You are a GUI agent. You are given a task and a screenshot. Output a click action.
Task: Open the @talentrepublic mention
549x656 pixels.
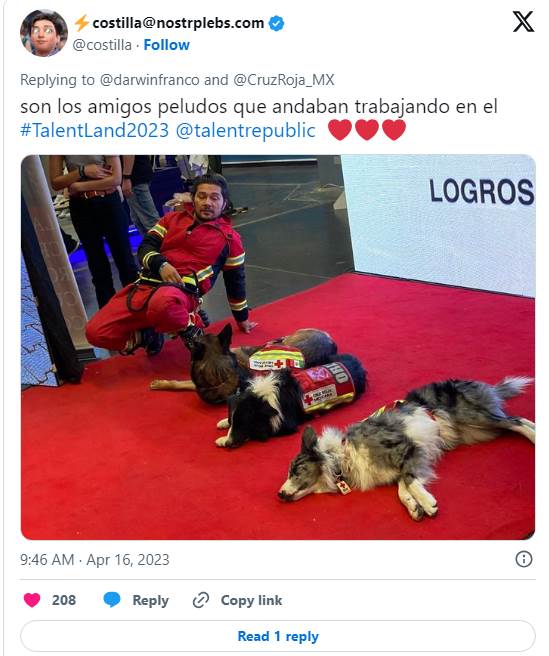(x=245, y=130)
